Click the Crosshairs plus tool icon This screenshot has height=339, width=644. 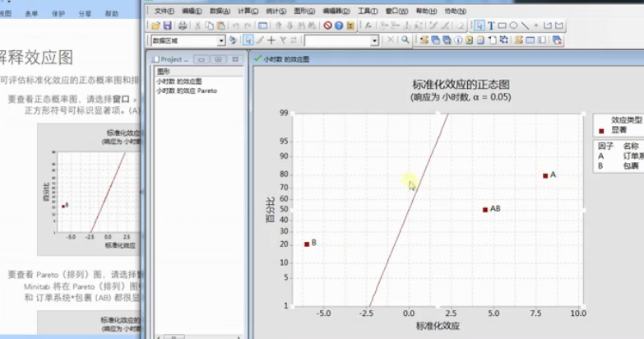coord(271,39)
